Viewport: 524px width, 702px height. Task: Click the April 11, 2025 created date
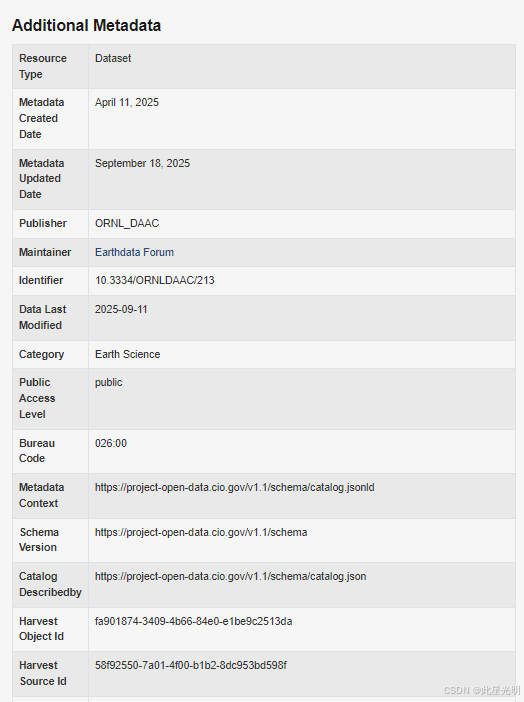pos(127,103)
